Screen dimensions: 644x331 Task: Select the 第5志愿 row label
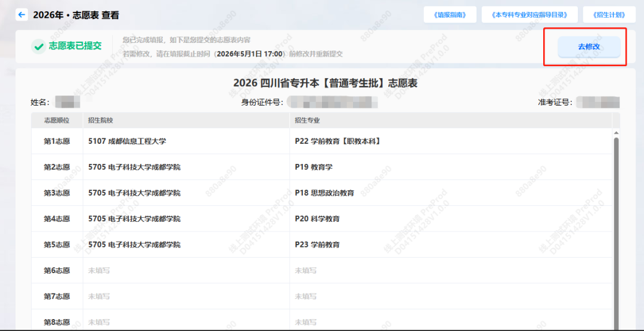[57, 245]
